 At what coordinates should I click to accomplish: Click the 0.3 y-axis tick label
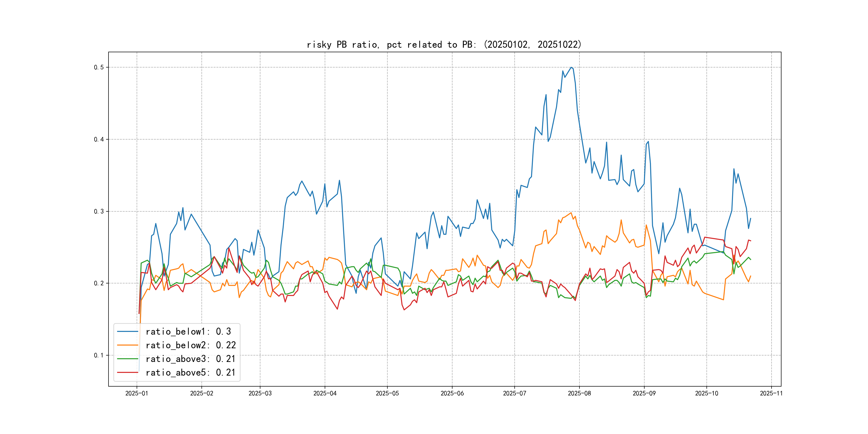pyautogui.click(x=99, y=212)
